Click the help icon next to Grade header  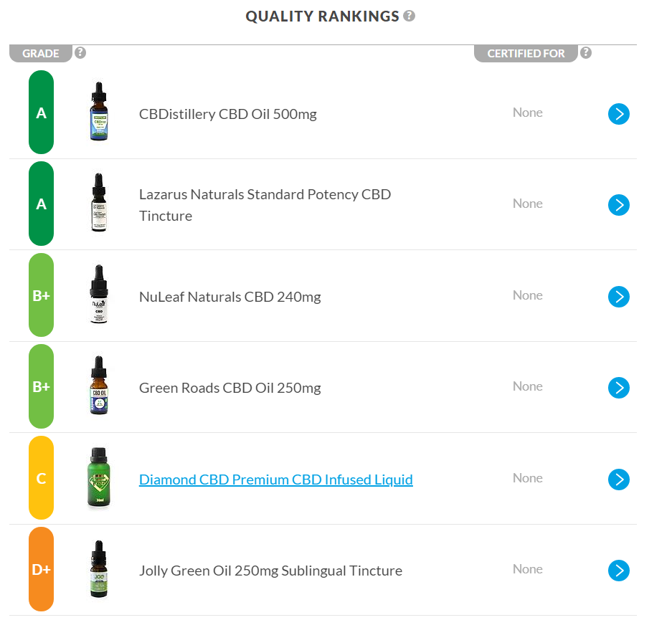coord(80,52)
